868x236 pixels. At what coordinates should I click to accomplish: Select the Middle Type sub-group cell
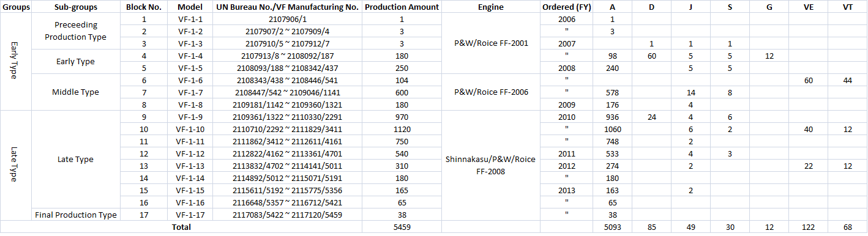pos(75,92)
